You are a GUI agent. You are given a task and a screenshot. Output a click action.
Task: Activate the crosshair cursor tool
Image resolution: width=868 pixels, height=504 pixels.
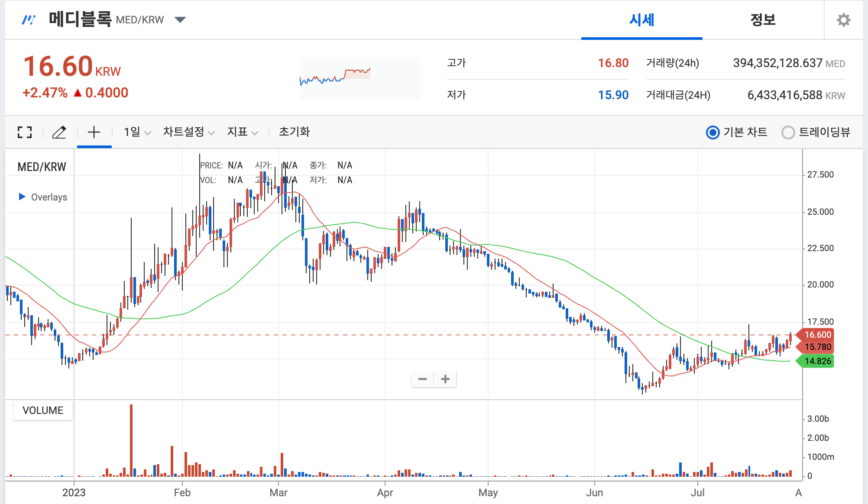pyautogui.click(x=94, y=132)
